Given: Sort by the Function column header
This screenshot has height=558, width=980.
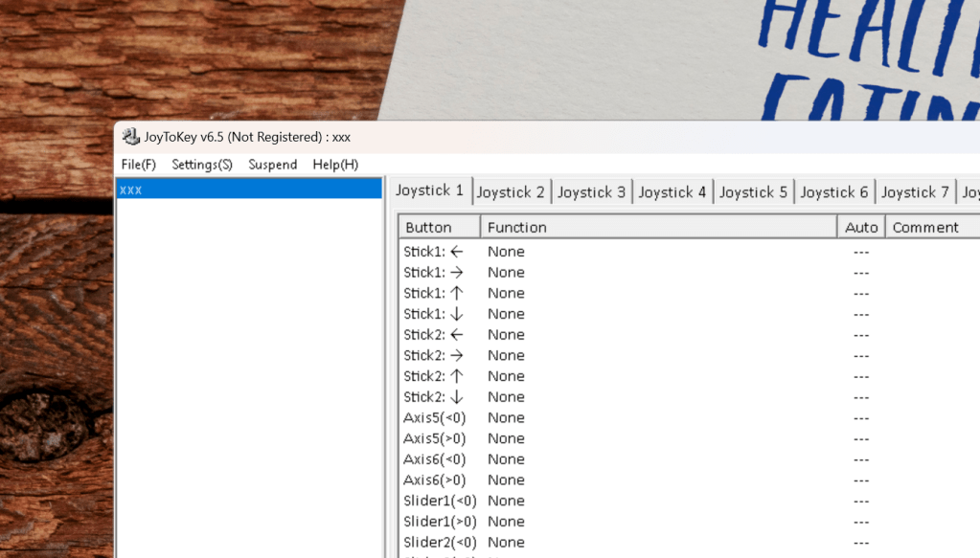Looking at the screenshot, I should [659, 227].
